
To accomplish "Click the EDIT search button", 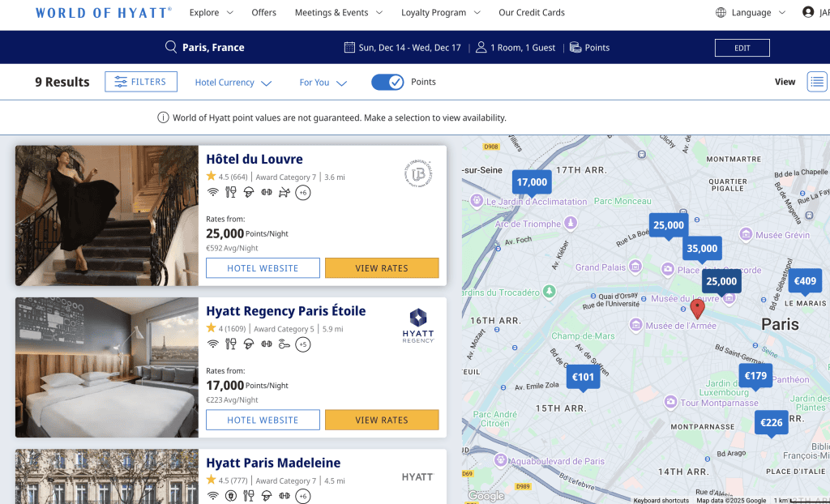I will pos(742,48).
